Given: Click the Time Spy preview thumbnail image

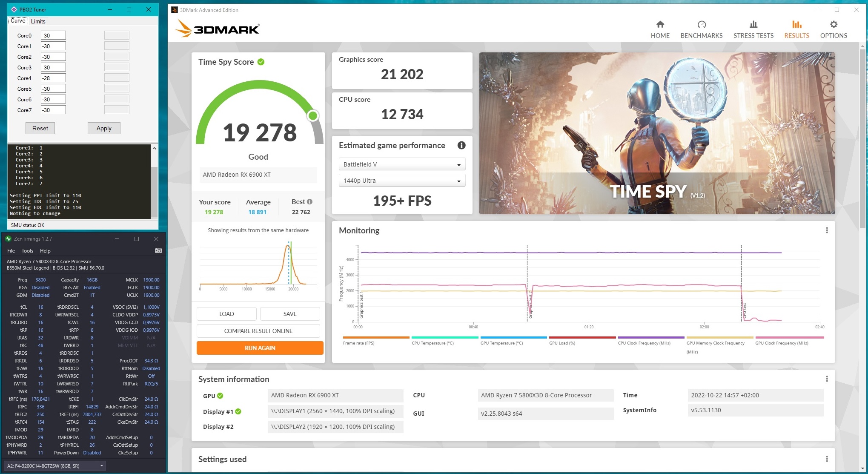Looking at the screenshot, I should click(656, 133).
